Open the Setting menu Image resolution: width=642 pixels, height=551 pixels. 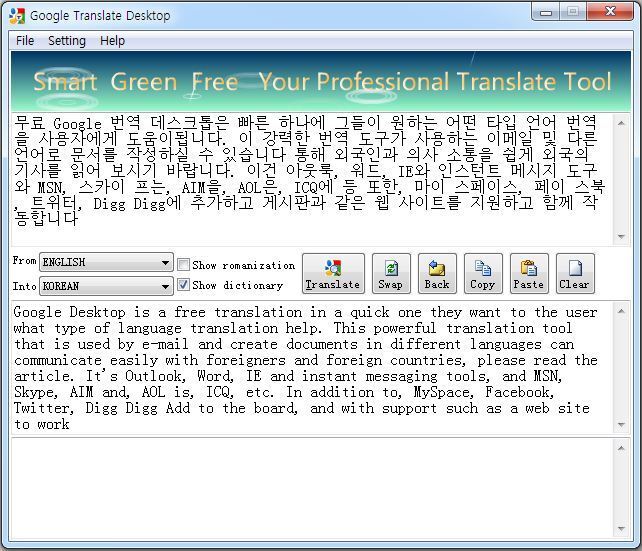pos(67,41)
